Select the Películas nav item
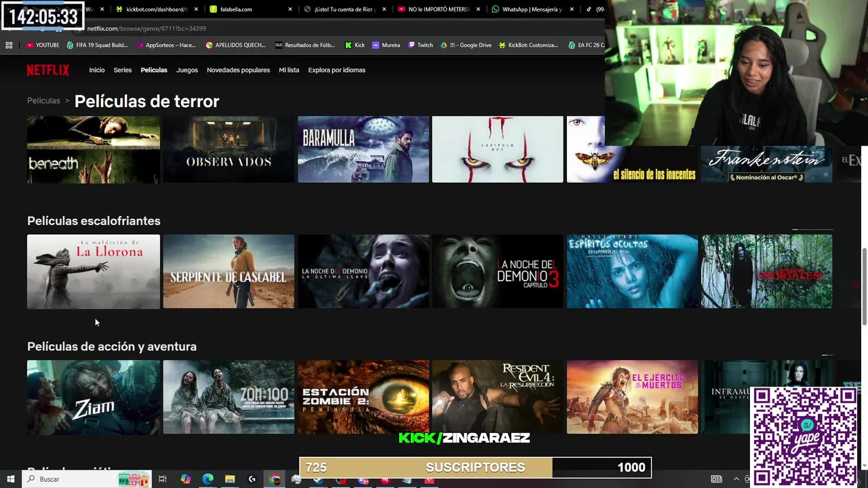Image resolution: width=868 pixels, height=488 pixels. [x=154, y=70]
